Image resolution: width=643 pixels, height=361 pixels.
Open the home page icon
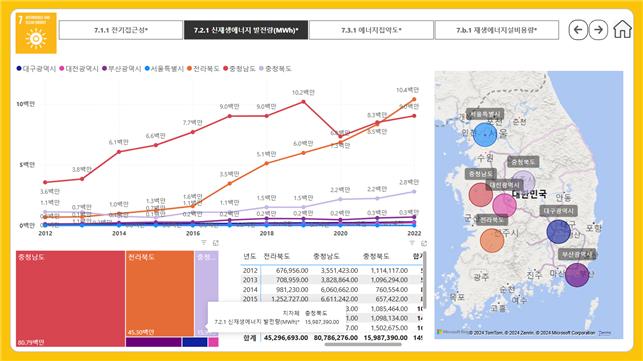point(622,30)
